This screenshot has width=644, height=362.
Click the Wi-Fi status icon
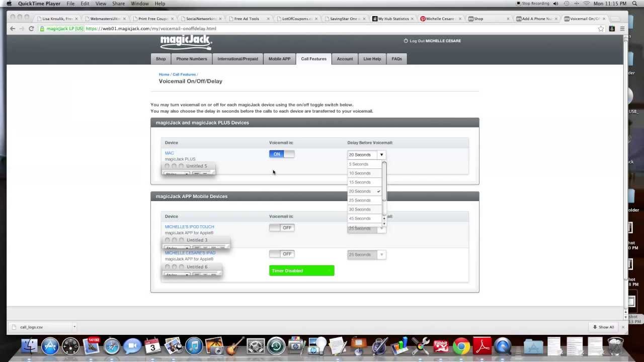point(586,4)
